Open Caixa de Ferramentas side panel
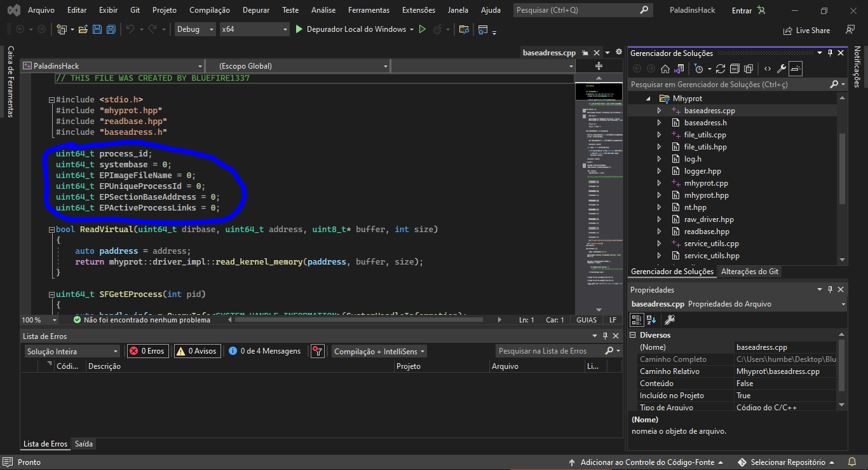 point(10,81)
